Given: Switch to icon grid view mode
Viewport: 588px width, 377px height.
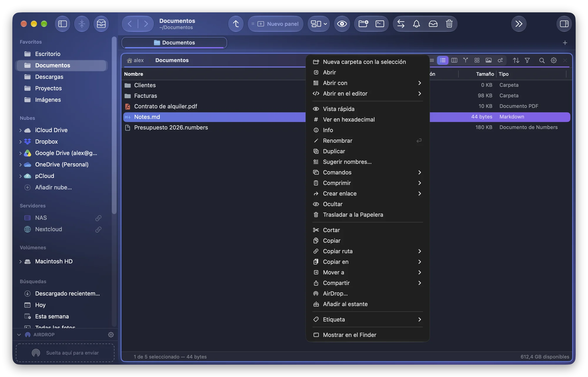Looking at the screenshot, I should 477,60.
